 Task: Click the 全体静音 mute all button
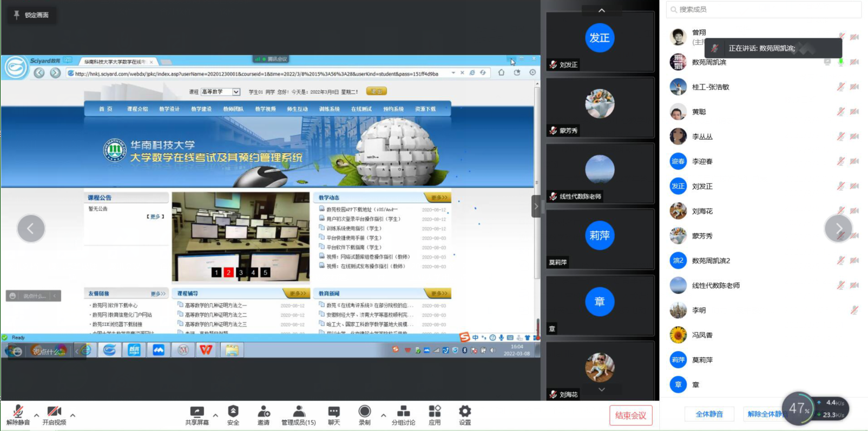click(709, 414)
